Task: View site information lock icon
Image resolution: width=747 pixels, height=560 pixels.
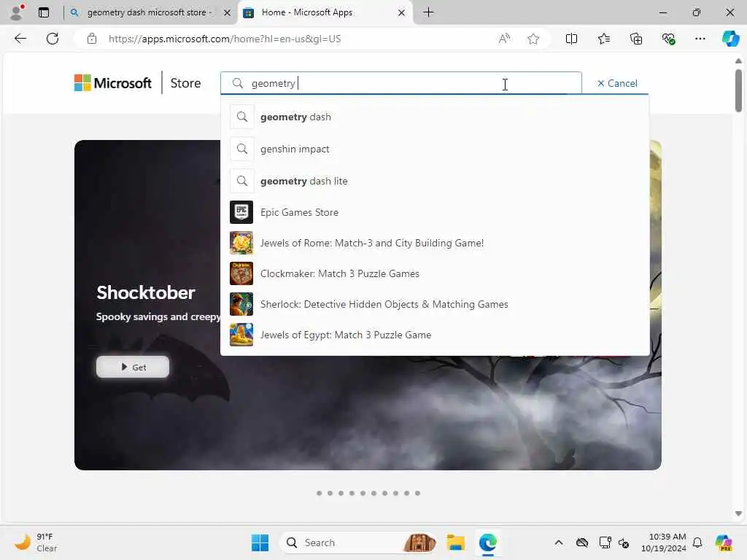Action: pos(91,39)
